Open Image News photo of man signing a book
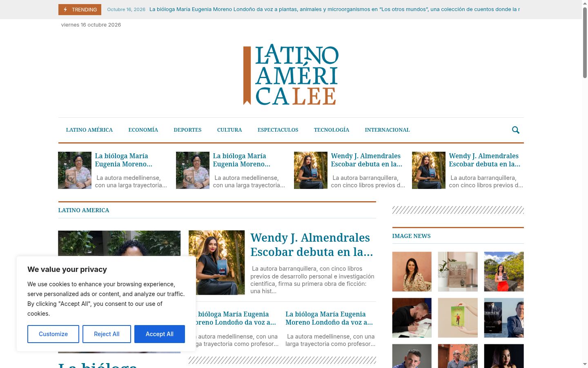588x368 pixels. coord(412,318)
